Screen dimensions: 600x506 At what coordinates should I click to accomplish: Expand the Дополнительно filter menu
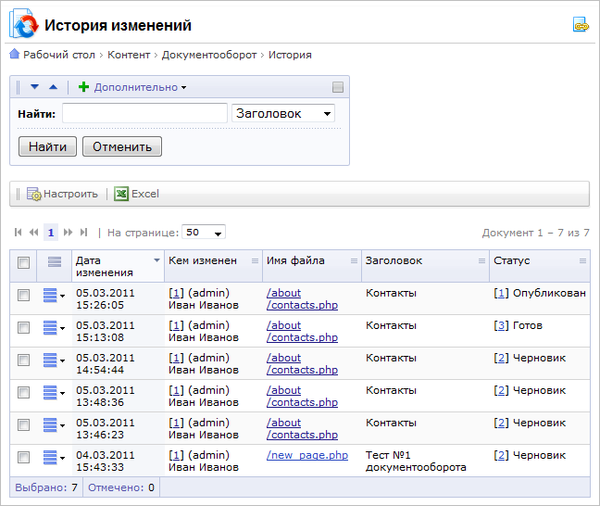tap(139, 87)
